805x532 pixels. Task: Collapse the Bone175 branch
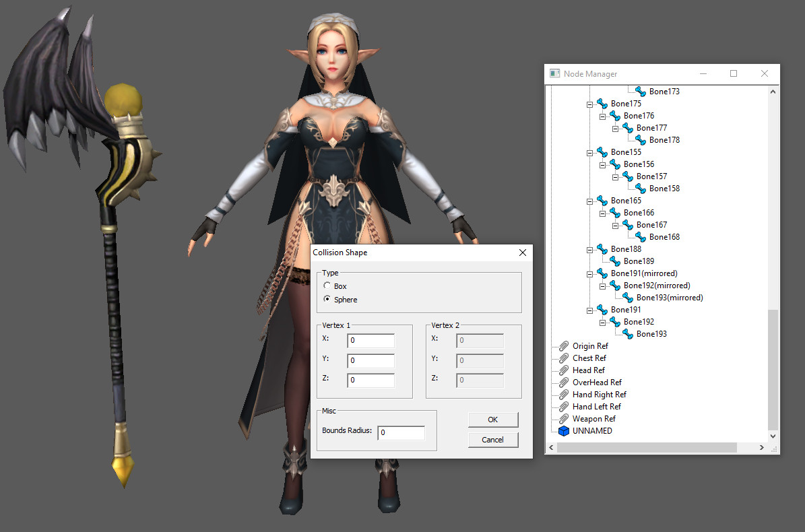point(589,104)
